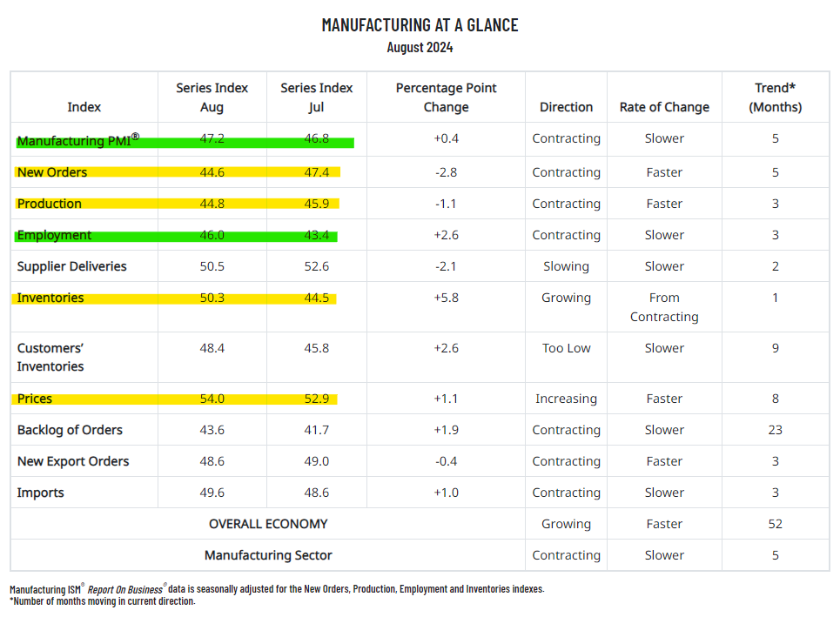The width and height of the screenshot is (840, 617).
Task: Click the Supplier Deliveries row label
Action: click(72, 266)
